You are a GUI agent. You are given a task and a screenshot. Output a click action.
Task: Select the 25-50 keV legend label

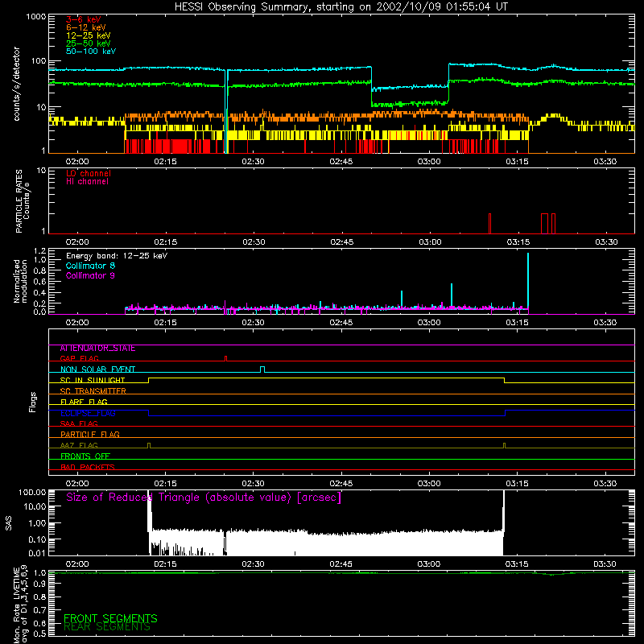point(89,43)
